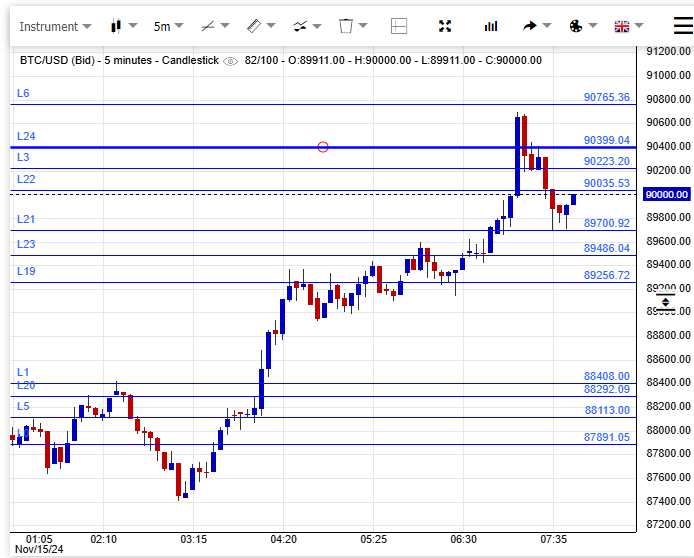Expand the ruler tool dropdown arrow

[271, 26]
